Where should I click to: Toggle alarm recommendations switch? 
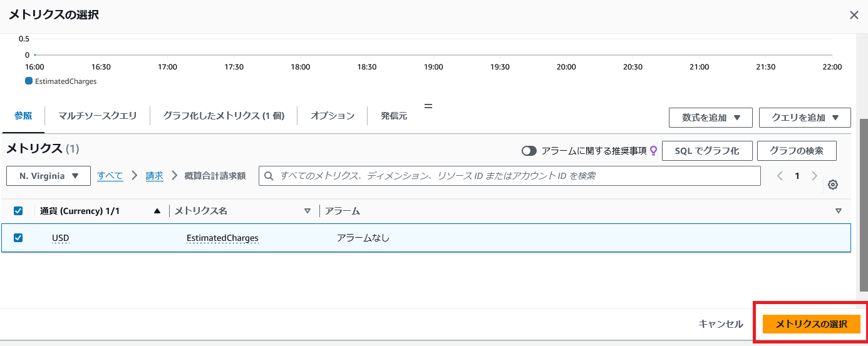pos(530,151)
